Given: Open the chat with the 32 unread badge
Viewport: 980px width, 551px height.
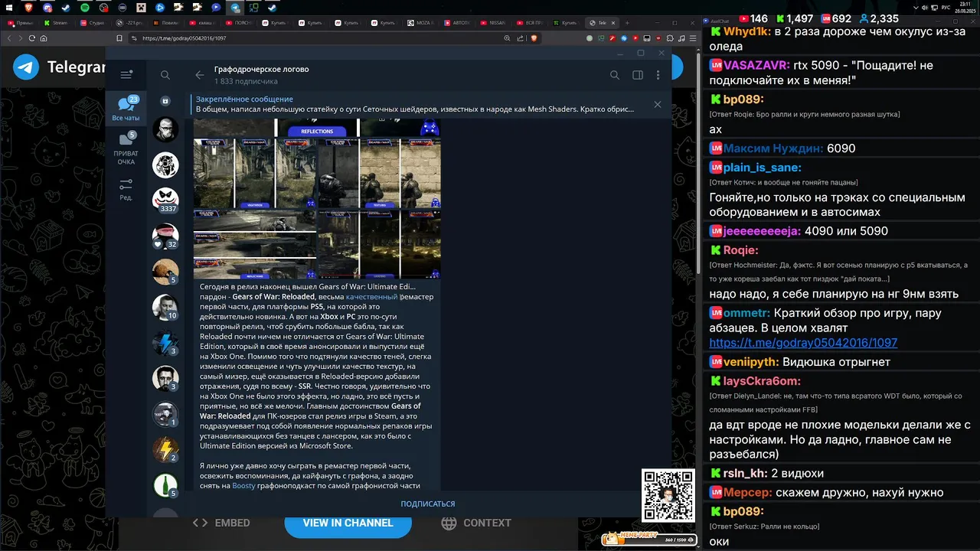Looking at the screenshot, I should point(165,236).
